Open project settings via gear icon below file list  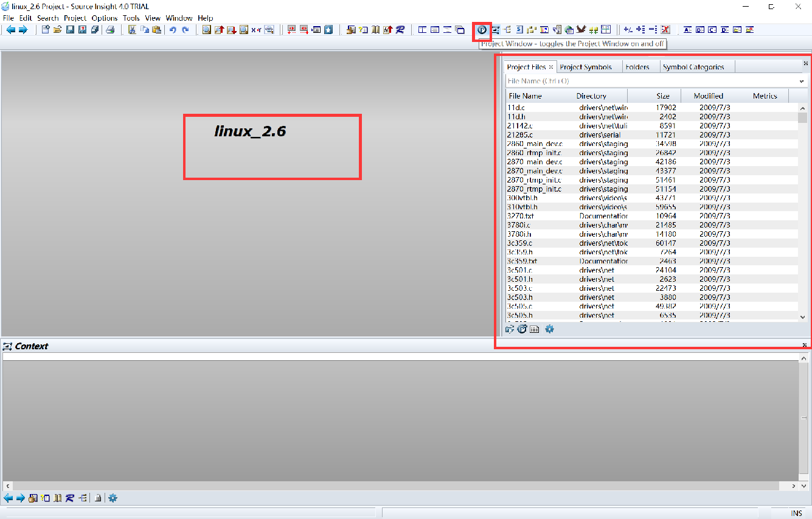tap(549, 329)
